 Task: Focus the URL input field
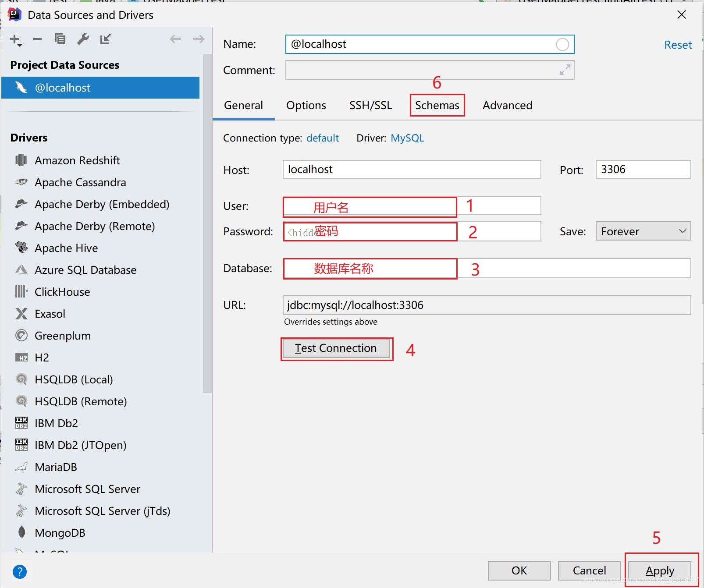coord(487,305)
